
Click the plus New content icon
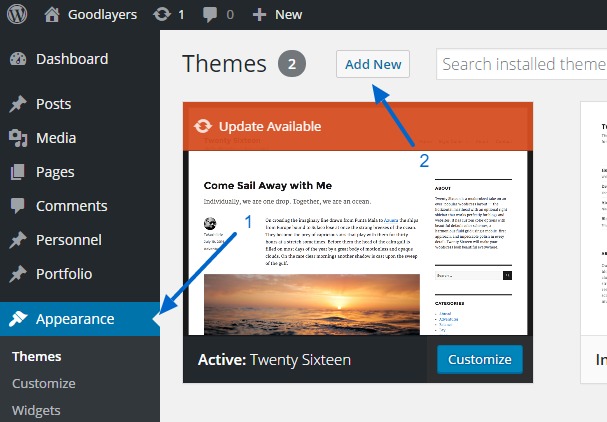(x=259, y=15)
